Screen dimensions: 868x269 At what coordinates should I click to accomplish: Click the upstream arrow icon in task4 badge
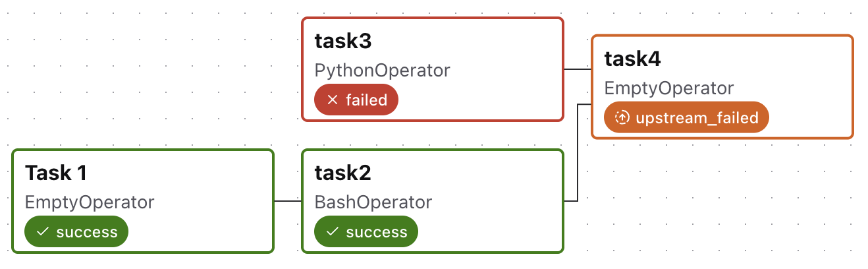coord(622,118)
